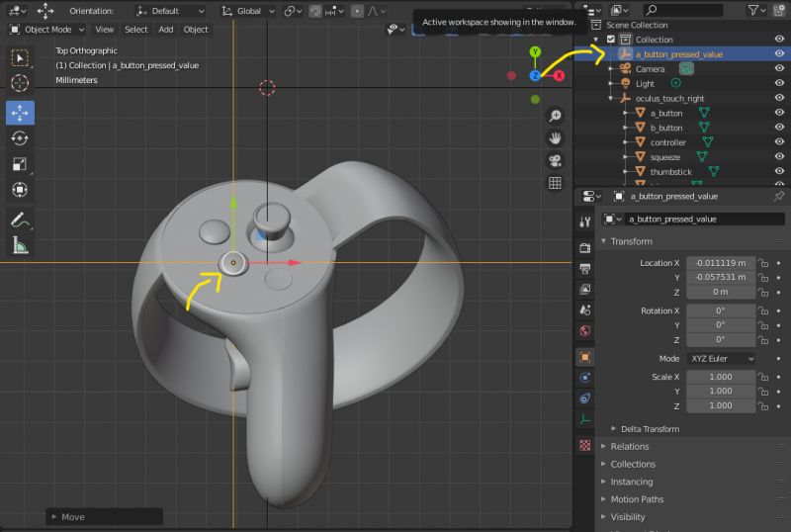Pick the Scale tool
Image resolution: width=791 pixels, height=532 pixels.
click(x=20, y=164)
